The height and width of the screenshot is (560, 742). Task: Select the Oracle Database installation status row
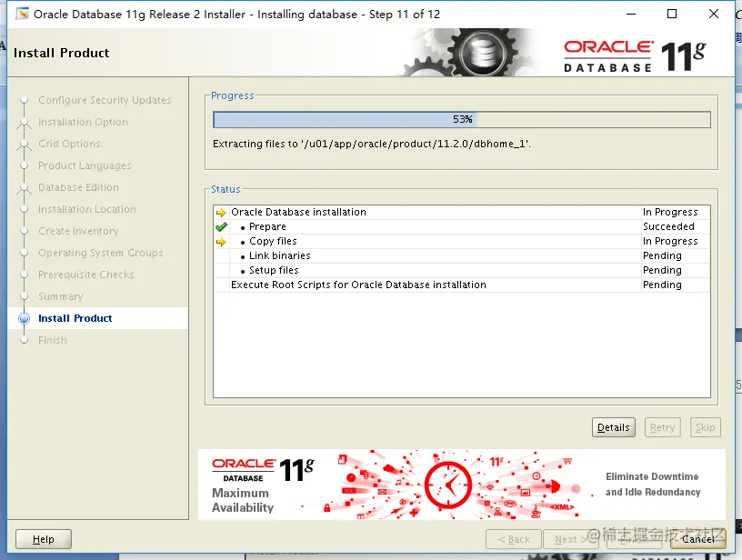pos(462,213)
